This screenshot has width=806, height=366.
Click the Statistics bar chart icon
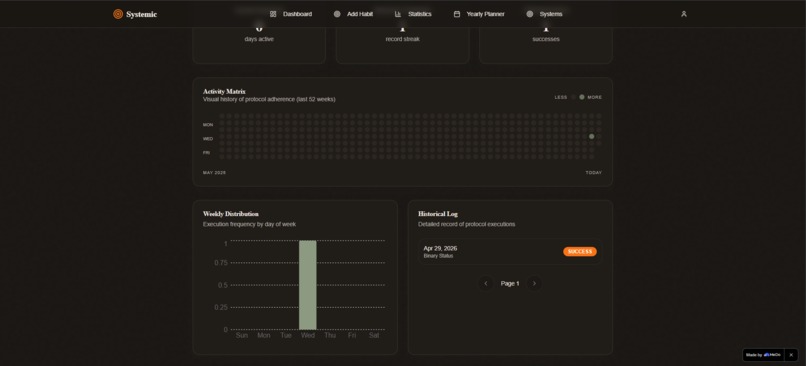[x=398, y=14]
